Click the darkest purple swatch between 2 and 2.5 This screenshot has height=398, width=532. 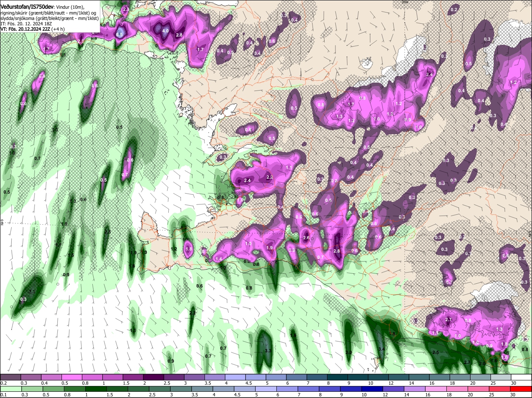point(153,377)
